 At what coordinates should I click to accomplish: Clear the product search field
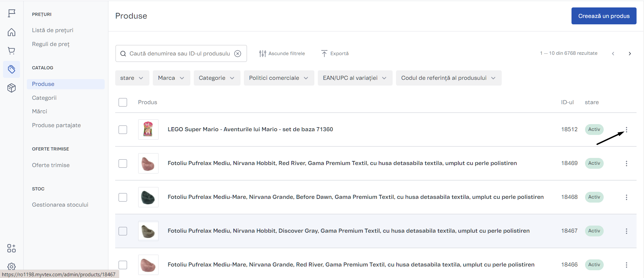pyautogui.click(x=238, y=53)
